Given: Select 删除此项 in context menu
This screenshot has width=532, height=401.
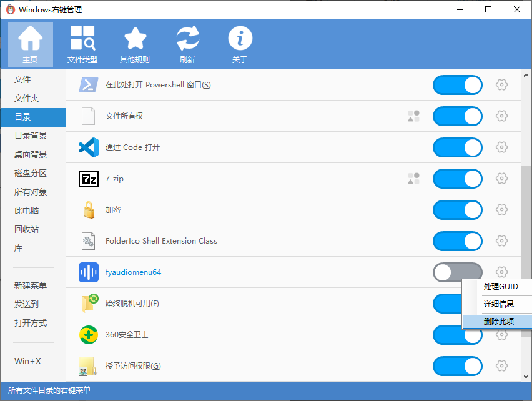Looking at the screenshot, I should click(498, 321).
